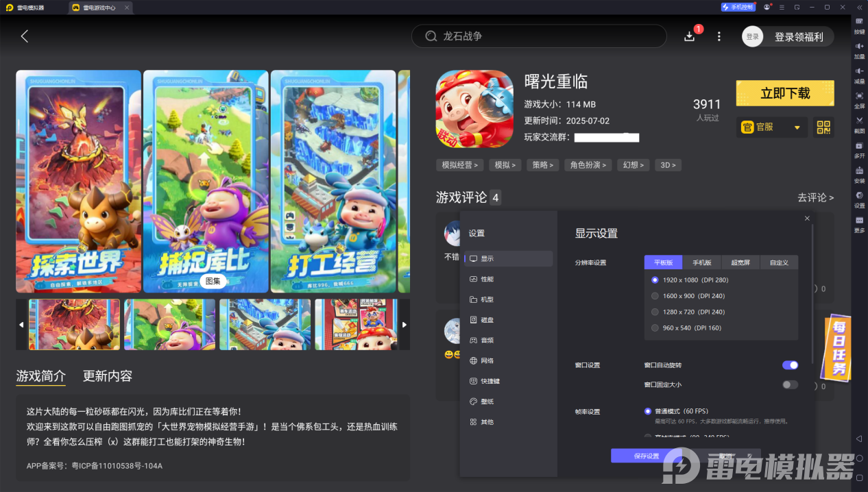The height and width of the screenshot is (492, 868).
Task: Take a screenshot with 截图 icon
Action: [x=859, y=125]
